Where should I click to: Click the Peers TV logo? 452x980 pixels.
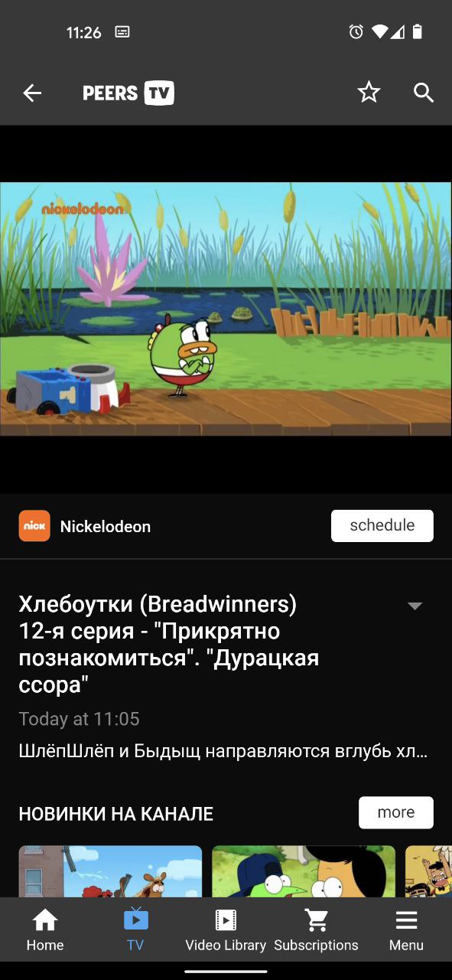[x=128, y=93]
